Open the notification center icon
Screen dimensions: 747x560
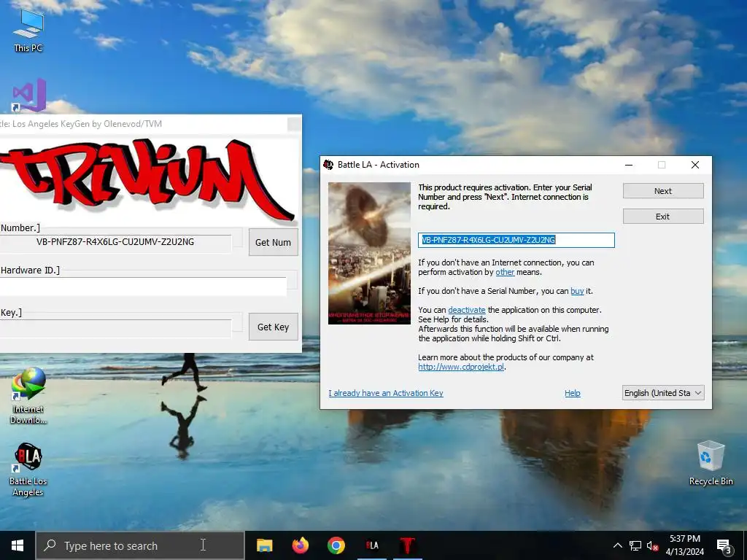coord(724,546)
